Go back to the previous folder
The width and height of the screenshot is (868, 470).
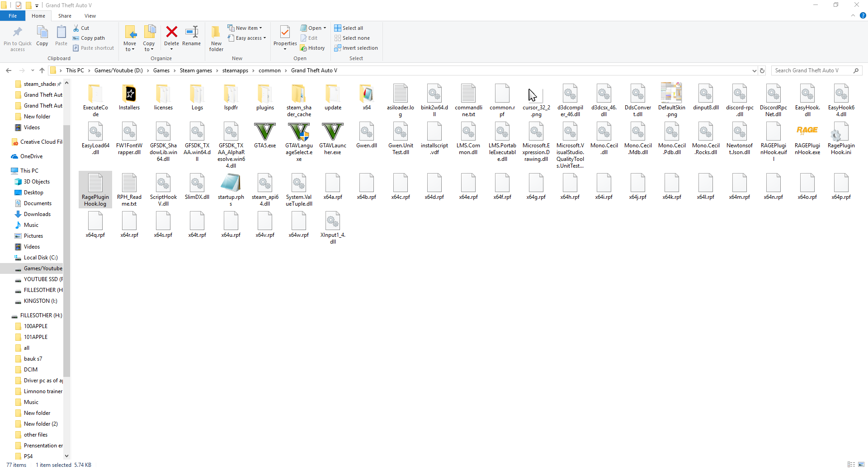click(9, 70)
